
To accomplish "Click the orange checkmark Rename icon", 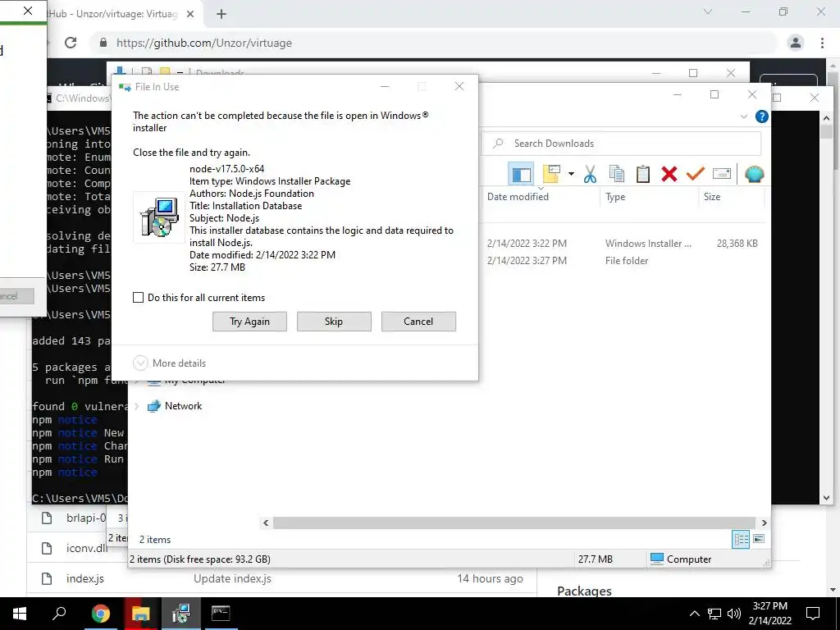I will tap(696, 174).
